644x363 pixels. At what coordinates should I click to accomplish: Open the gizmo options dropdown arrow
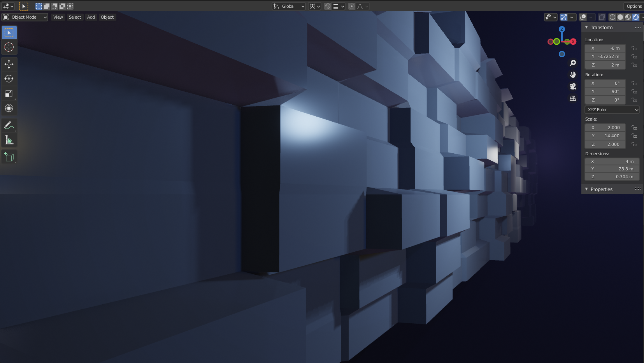[x=572, y=17]
